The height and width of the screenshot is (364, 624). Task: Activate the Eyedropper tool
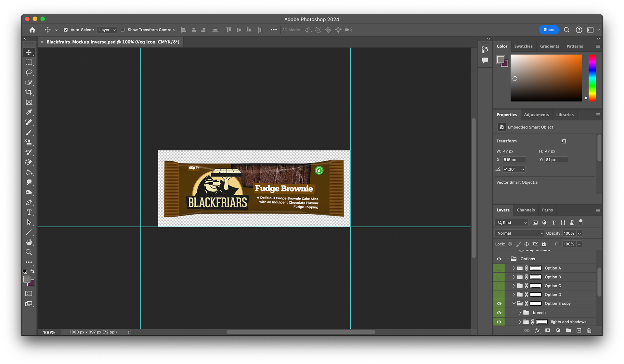(29, 112)
